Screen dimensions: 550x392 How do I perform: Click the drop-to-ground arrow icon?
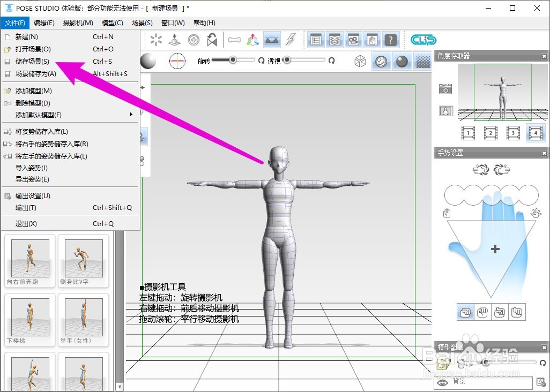174,40
